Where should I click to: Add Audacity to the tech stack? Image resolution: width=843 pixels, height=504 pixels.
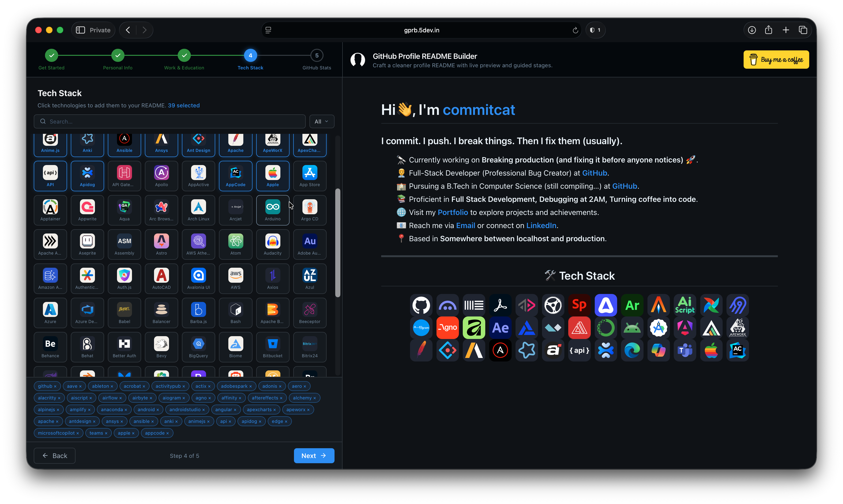[272, 244]
